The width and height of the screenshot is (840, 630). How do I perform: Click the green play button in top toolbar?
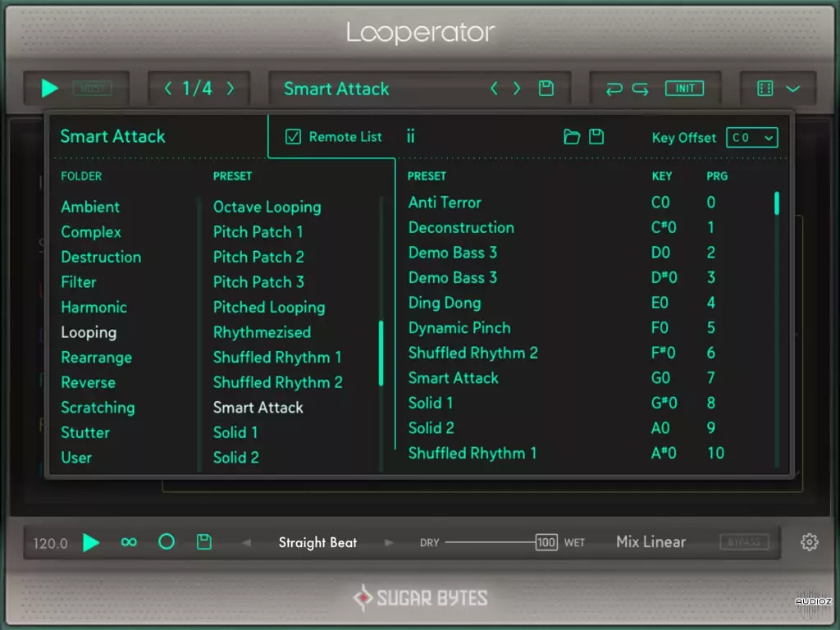point(49,89)
